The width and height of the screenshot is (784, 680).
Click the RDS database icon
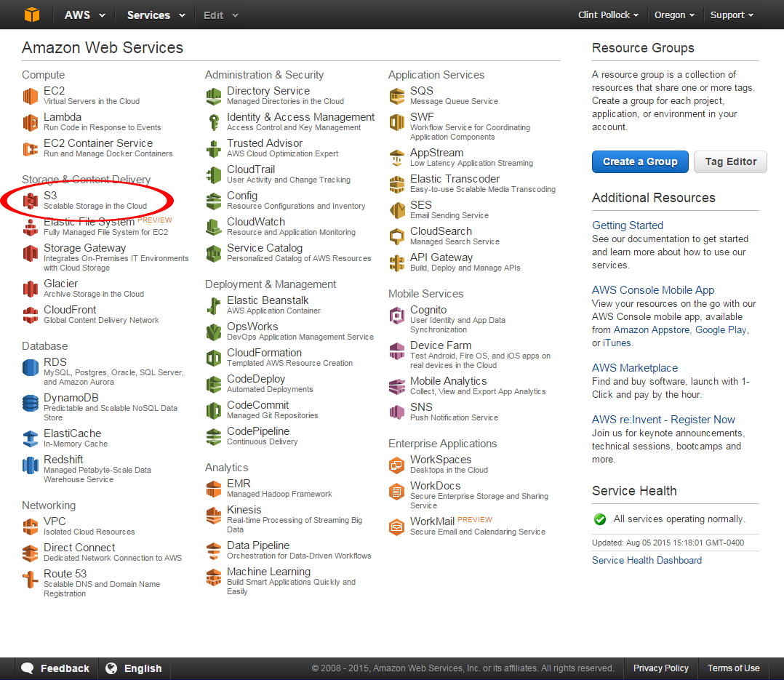point(31,367)
